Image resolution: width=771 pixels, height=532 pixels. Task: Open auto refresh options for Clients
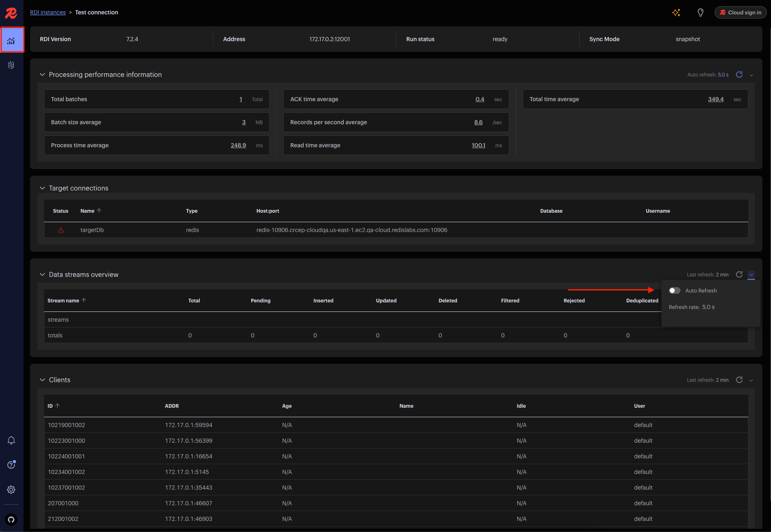coord(751,380)
